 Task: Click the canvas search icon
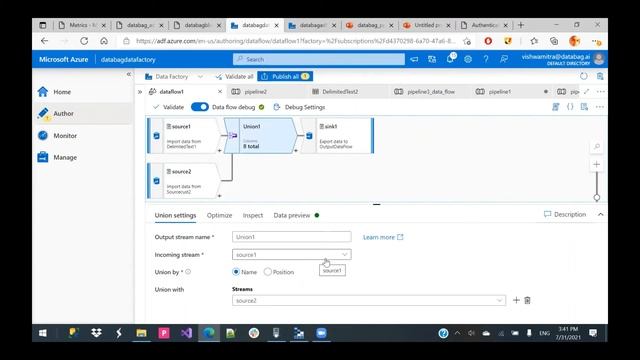pos(597,147)
